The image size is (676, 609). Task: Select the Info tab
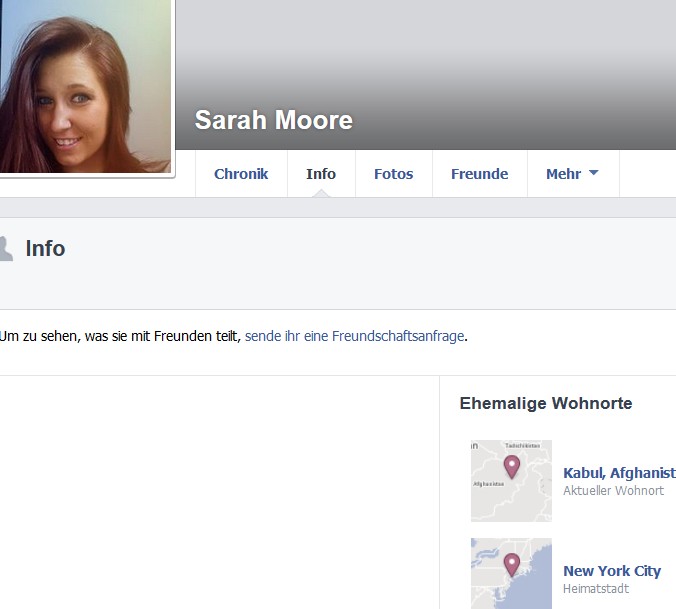[x=321, y=174]
